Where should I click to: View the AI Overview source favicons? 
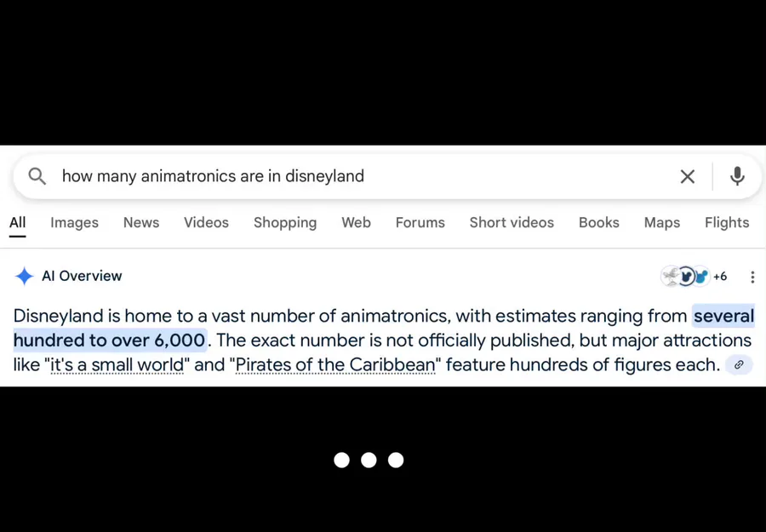[x=685, y=277]
